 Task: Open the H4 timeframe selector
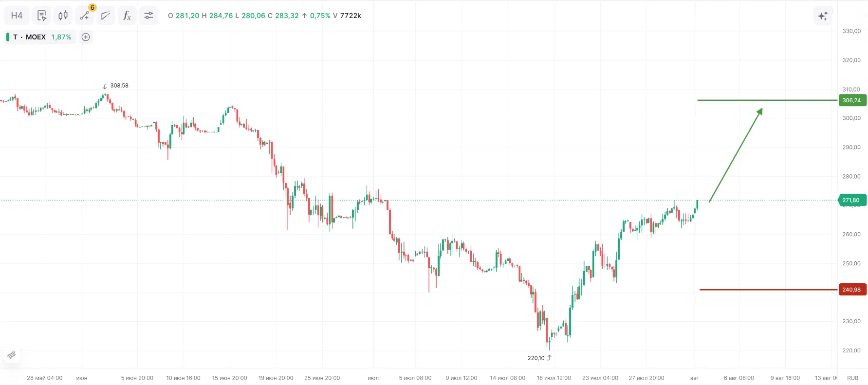click(x=17, y=16)
